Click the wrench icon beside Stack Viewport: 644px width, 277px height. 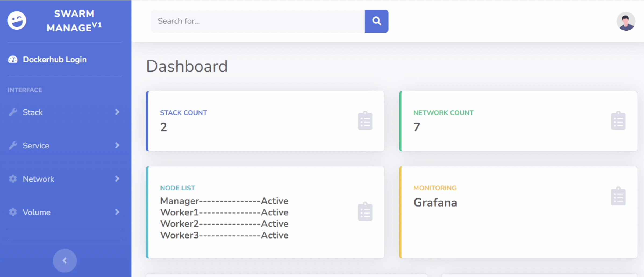click(x=13, y=112)
